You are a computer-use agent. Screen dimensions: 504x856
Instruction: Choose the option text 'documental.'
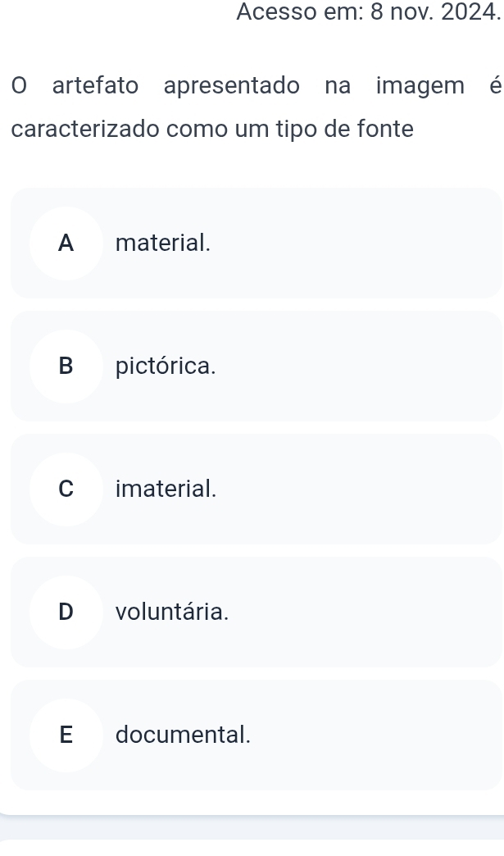coord(184,735)
